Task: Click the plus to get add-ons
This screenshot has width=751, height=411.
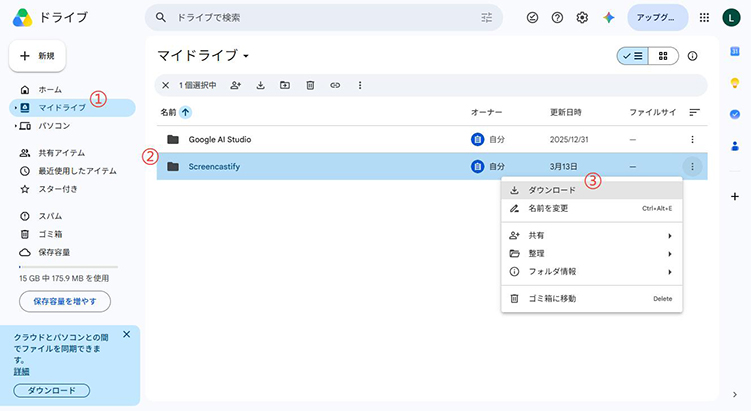Action: tap(735, 196)
